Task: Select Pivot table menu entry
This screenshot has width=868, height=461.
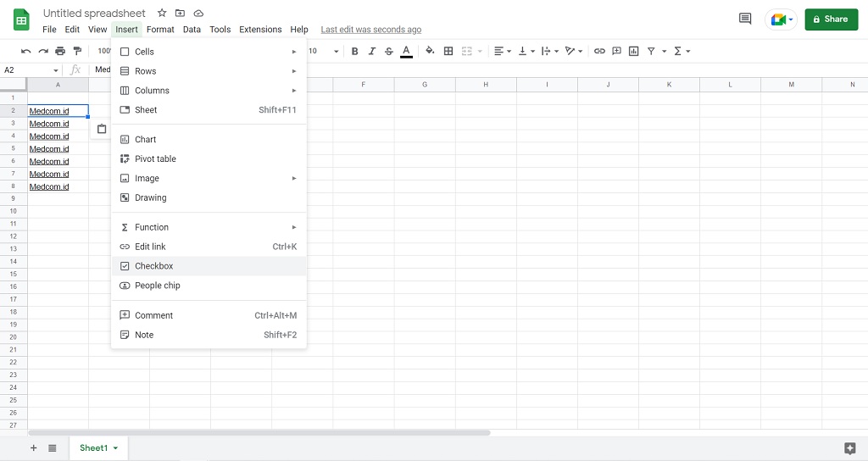Action: click(x=209, y=158)
